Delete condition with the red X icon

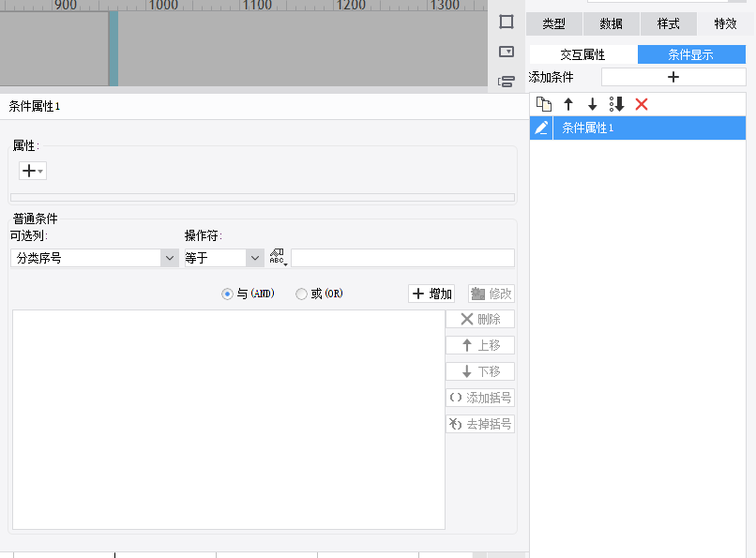point(642,104)
